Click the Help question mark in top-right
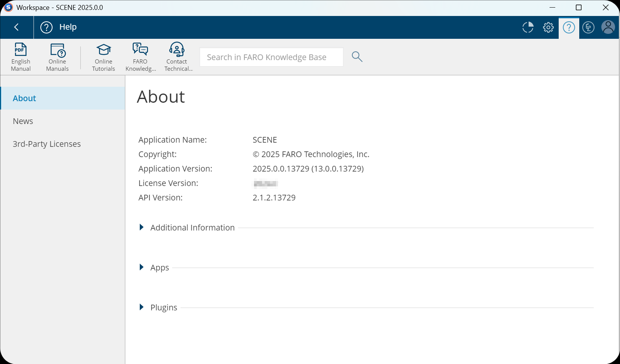 pos(569,27)
